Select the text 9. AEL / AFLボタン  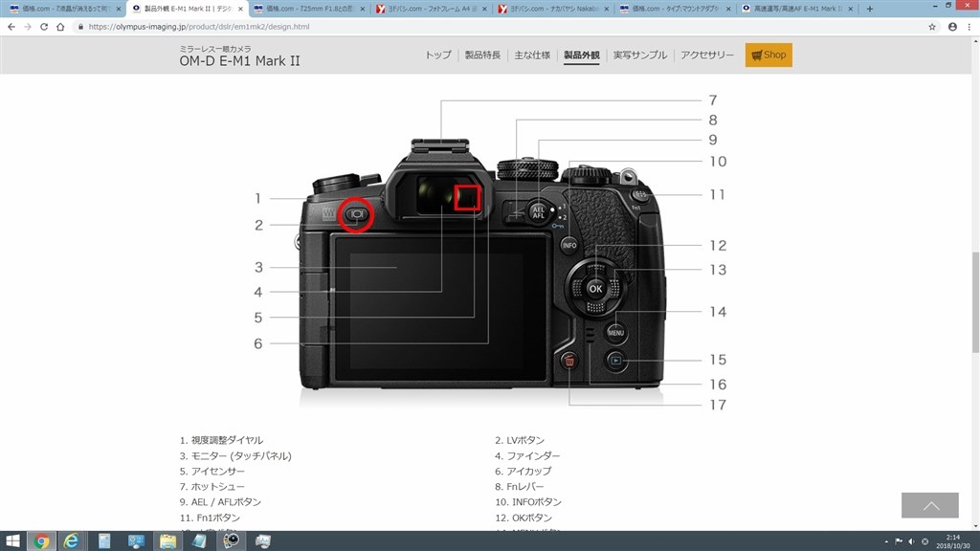pyautogui.click(x=220, y=502)
